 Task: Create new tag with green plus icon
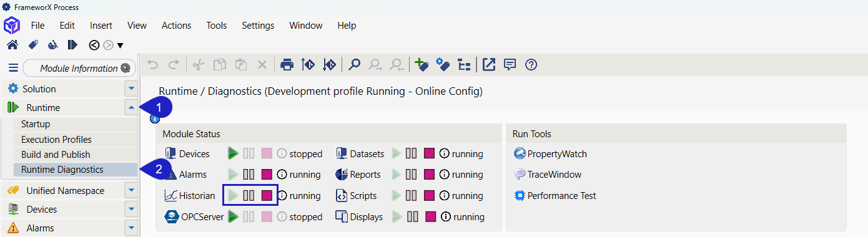pos(421,64)
